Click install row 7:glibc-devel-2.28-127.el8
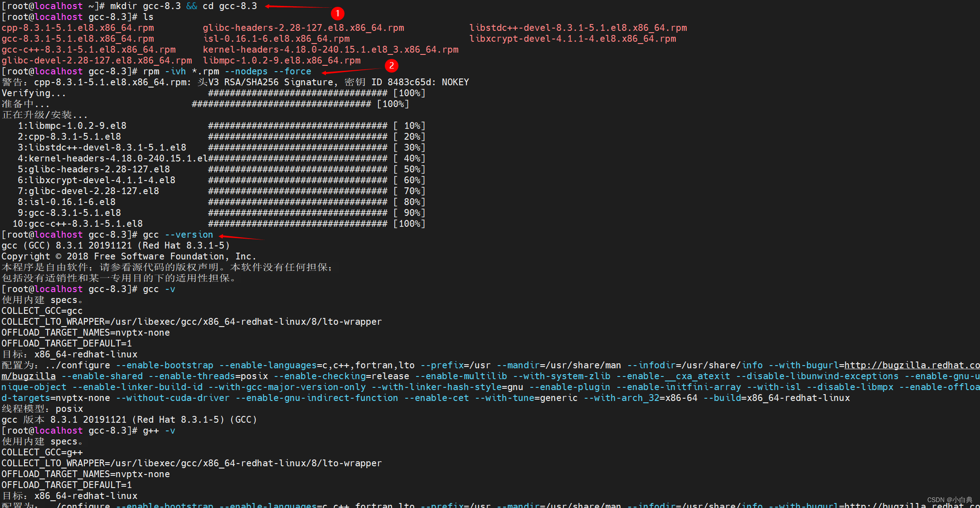This screenshot has width=980, height=508. point(222,191)
